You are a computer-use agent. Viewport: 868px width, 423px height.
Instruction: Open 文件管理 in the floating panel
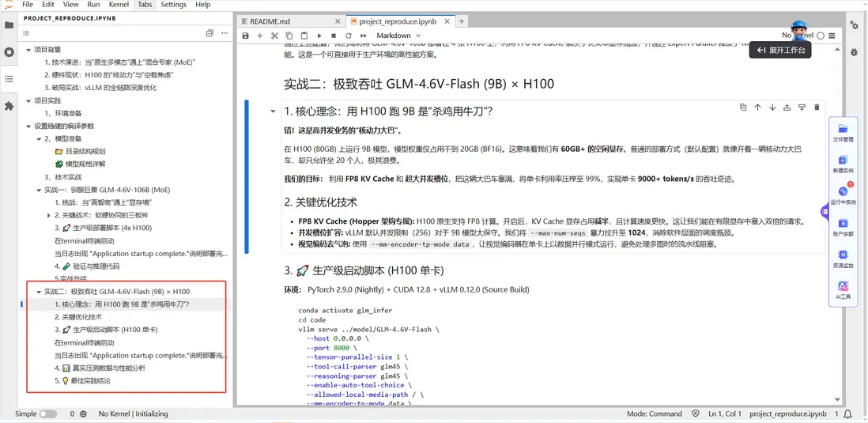pos(843,132)
